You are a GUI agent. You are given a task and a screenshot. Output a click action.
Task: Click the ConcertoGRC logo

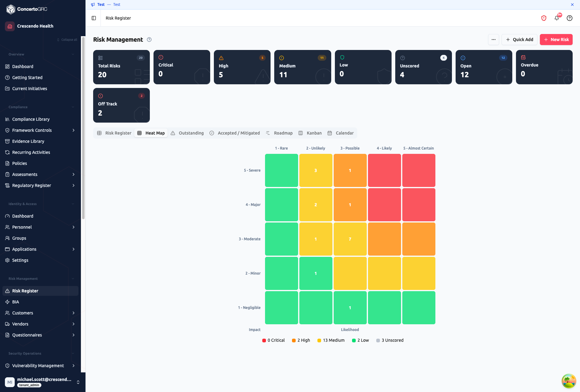click(x=27, y=9)
